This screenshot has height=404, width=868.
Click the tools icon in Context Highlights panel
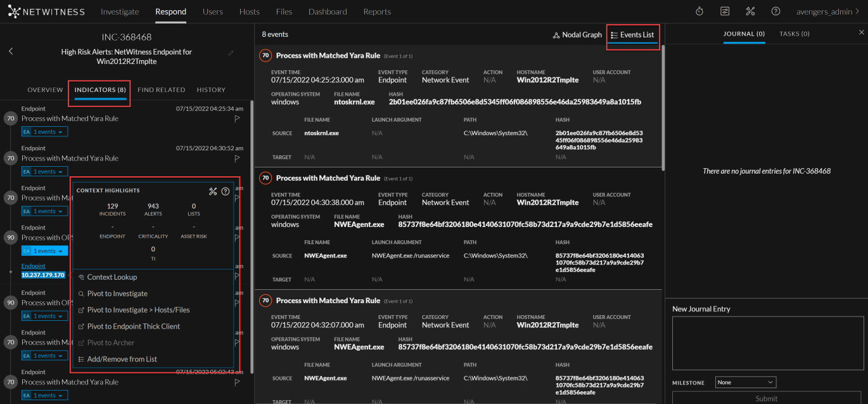tap(213, 191)
